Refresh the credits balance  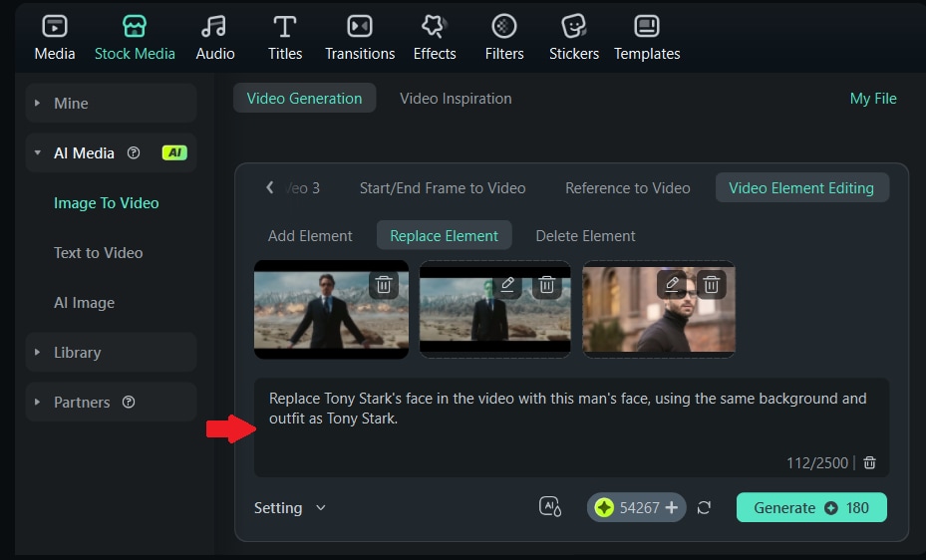click(x=704, y=507)
